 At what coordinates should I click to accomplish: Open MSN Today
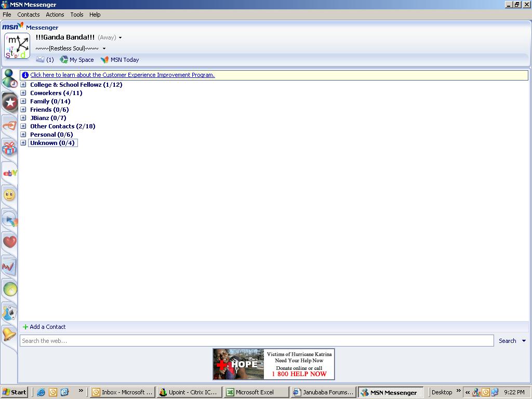click(x=120, y=60)
